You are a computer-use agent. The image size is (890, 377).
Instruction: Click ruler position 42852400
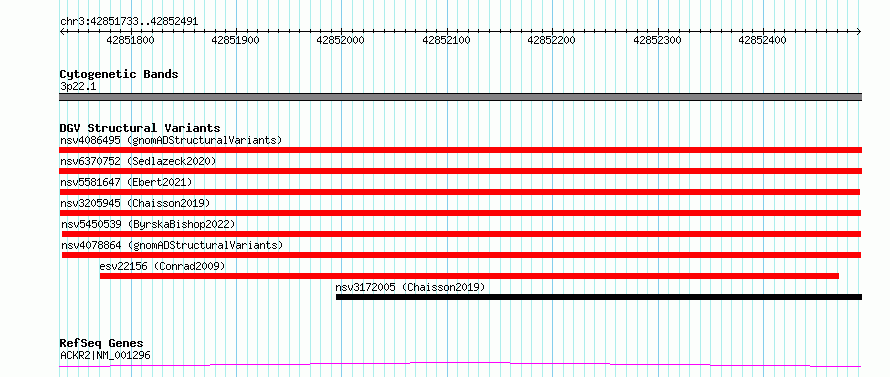[762, 40]
